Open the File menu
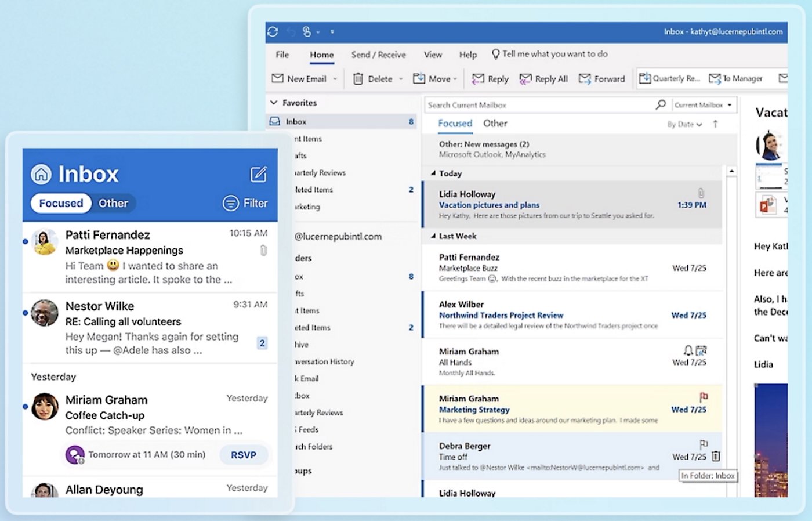The height and width of the screenshot is (521, 812). (282, 54)
